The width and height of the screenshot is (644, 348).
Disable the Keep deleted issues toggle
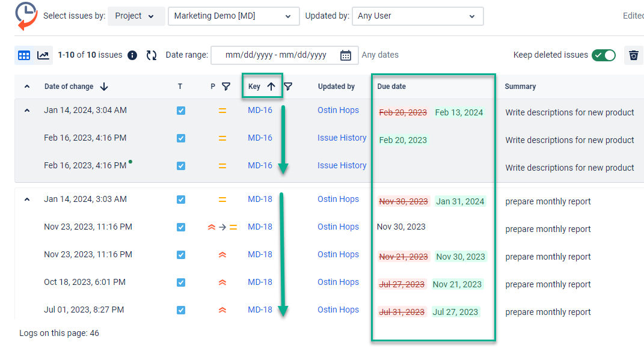coord(605,54)
